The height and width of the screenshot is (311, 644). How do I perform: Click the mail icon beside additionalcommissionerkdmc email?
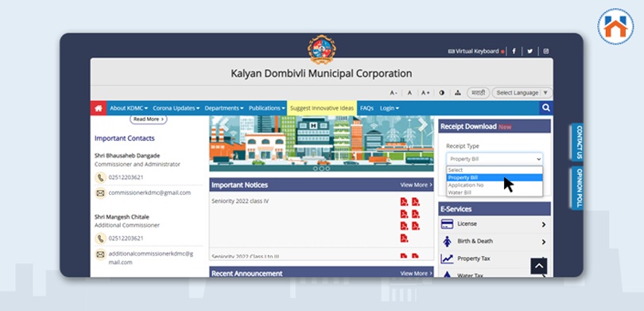tap(101, 255)
